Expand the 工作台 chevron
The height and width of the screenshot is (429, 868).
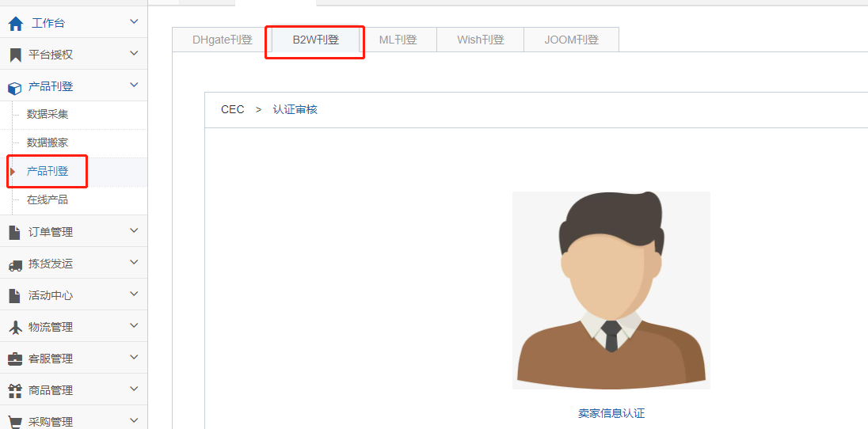tap(133, 21)
